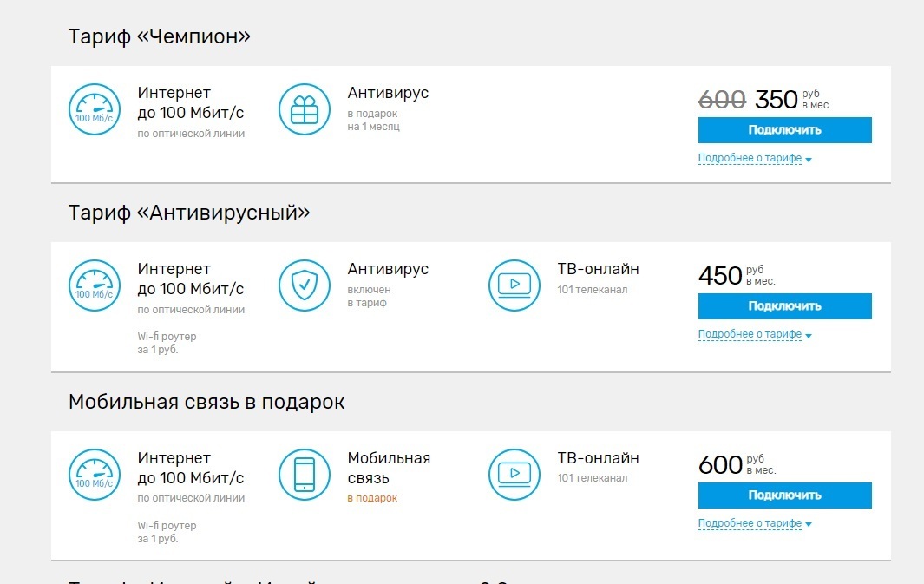The height and width of the screenshot is (584, 924).
Task: Expand «Подробнее о тарифе» under the «Чемпион» tariff
Action: 750,159
